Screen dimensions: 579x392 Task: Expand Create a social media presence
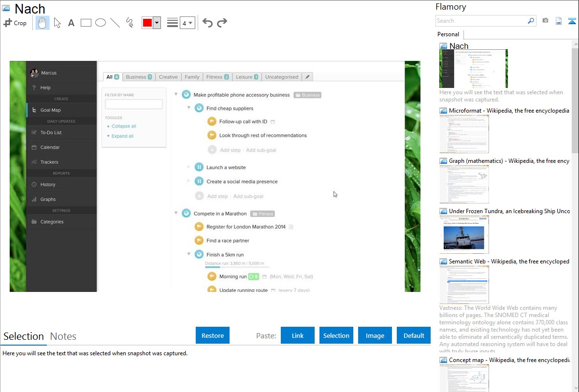(188, 181)
